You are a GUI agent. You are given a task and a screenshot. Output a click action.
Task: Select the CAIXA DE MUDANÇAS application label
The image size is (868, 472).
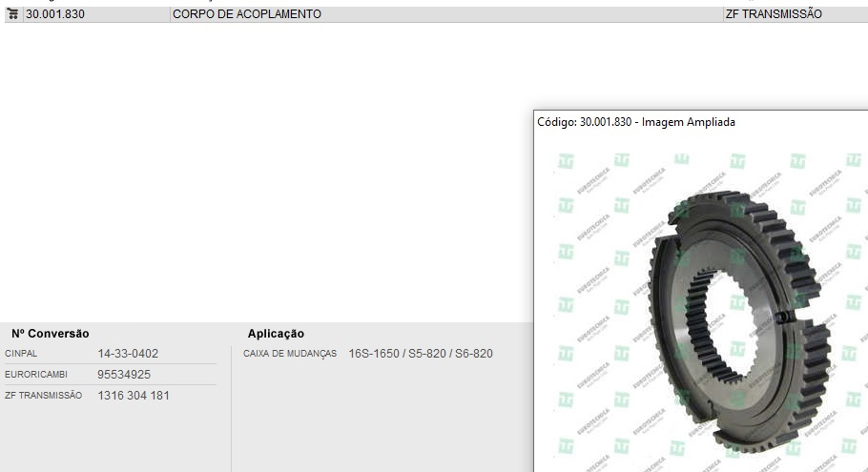(x=290, y=354)
